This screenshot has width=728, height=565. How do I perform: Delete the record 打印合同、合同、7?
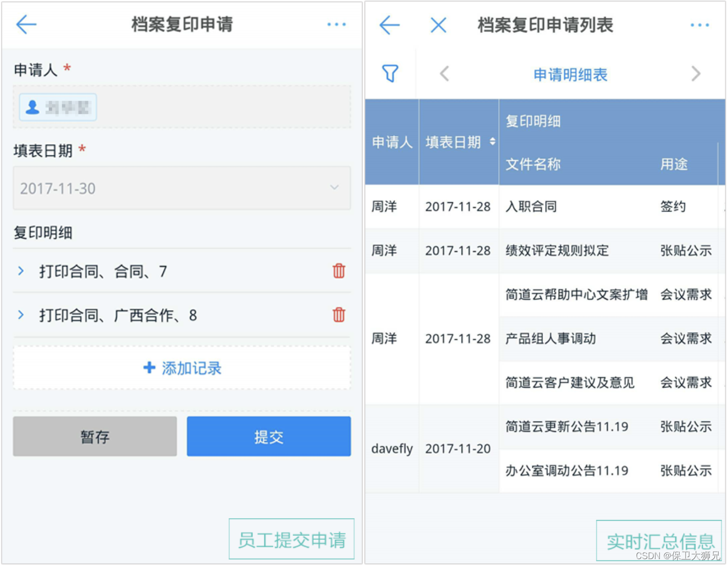[x=339, y=271]
